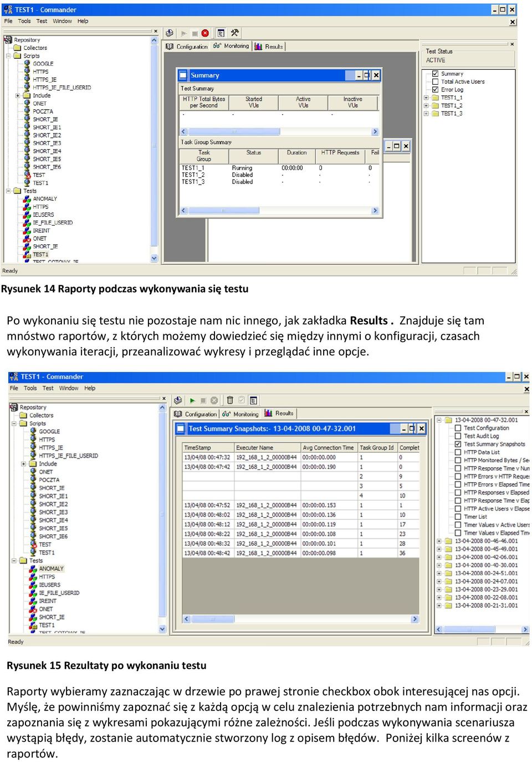Viewport: 532px width, 762px height.
Task: Expand the Include folder in Figure 14 tree
Action: (x=17, y=96)
